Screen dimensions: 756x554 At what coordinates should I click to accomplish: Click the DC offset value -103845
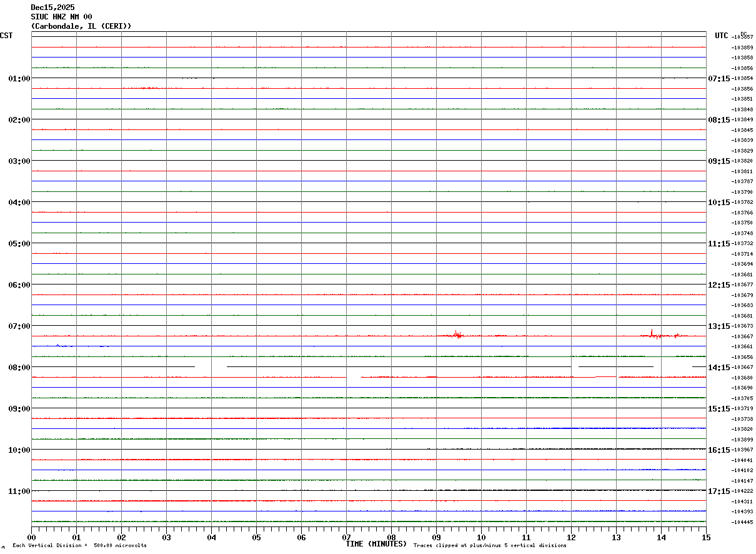[x=742, y=129]
